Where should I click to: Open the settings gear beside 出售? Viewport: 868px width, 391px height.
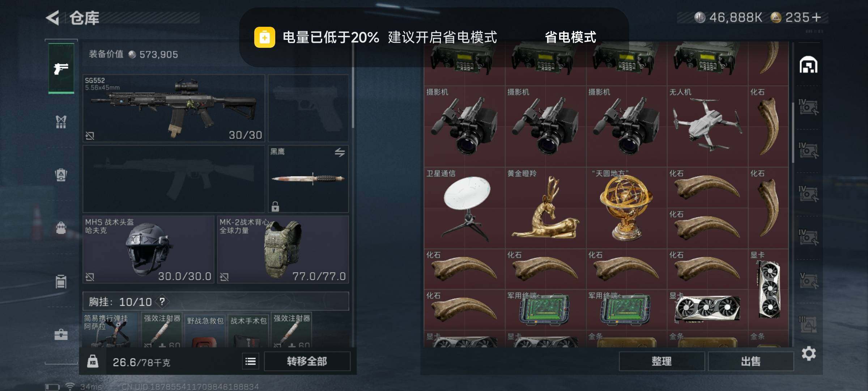[x=809, y=353]
